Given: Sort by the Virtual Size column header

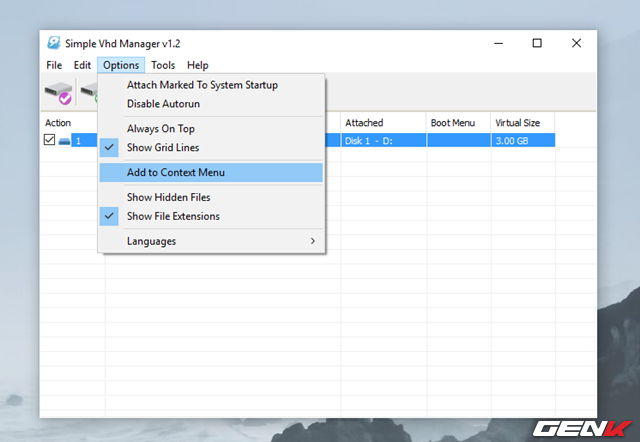Looking at the screenshot, I should (523, 123).
